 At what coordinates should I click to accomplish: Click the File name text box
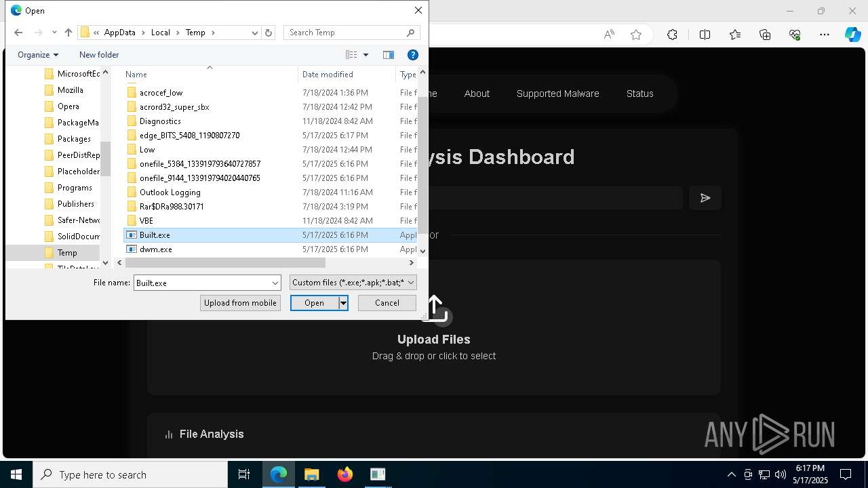[202, 283]
